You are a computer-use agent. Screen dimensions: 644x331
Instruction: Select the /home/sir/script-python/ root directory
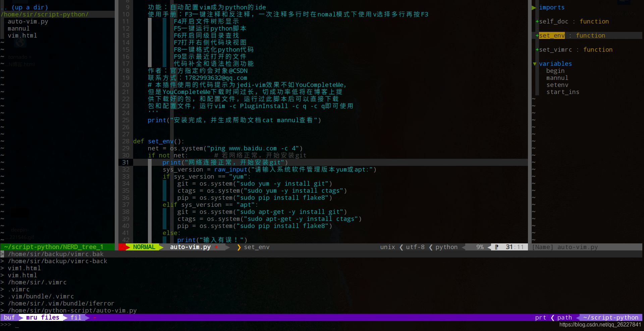coord(45,14)
